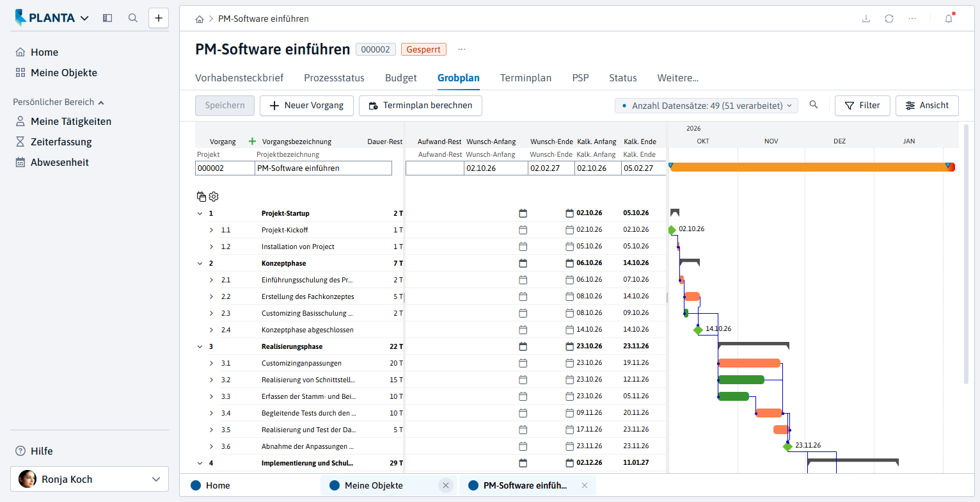Open calendar picker for Projekt-Kickoff Wunsch-Anfang
980x502 pixels.
tap(523, 230)
